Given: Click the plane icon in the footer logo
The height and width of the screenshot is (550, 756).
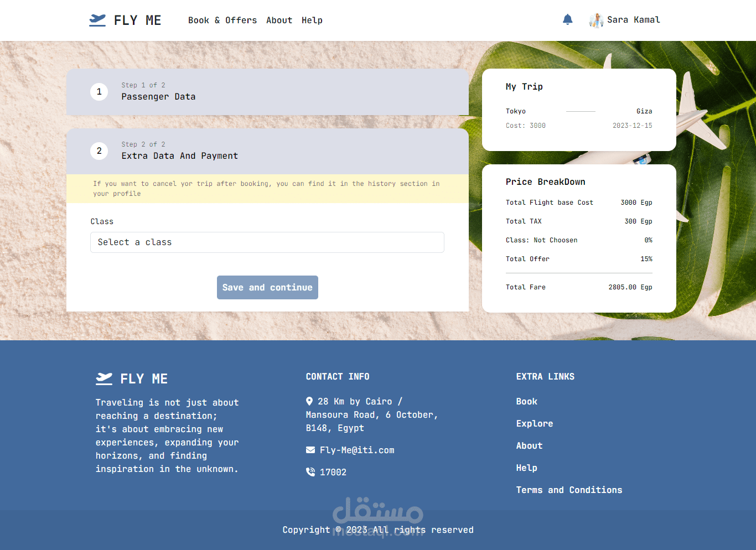Looking at the screenshot, I should pyautogui.click(x=104, y=378).
